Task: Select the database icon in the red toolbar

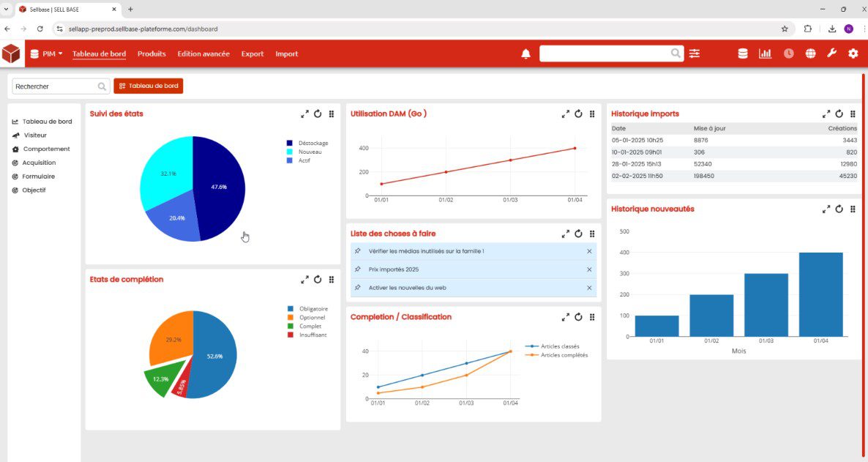Action: coord(743,53)
